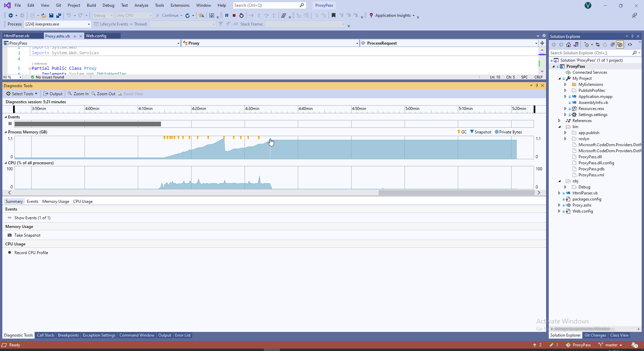Toggle pin on Proxy.ashx.vb tab

coord(75,36)
